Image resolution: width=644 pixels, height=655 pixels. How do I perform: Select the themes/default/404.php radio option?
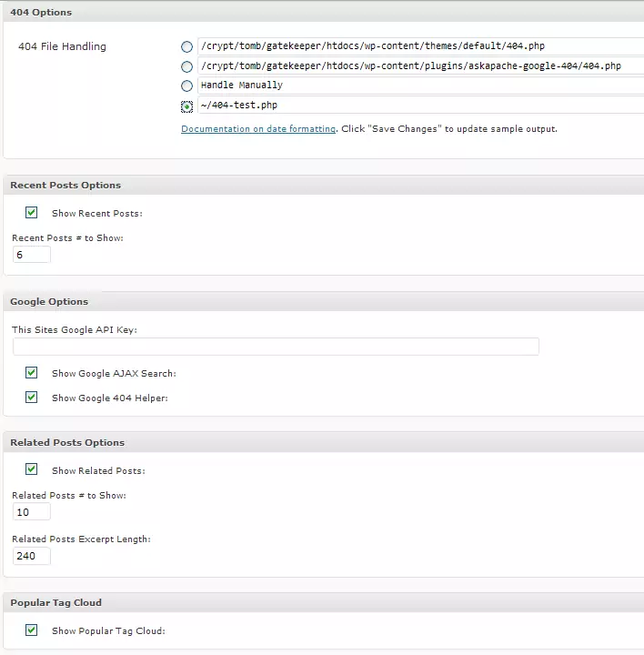[x=186, y=46]
